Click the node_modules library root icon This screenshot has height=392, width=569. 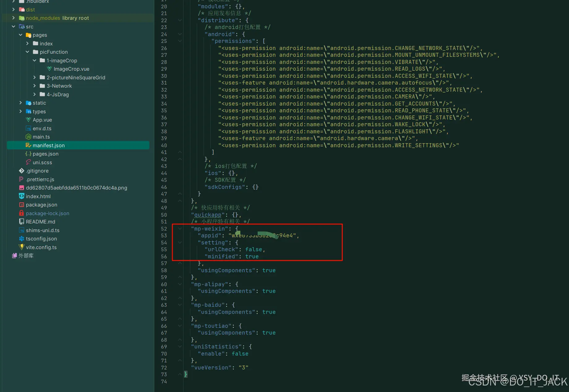22,18
